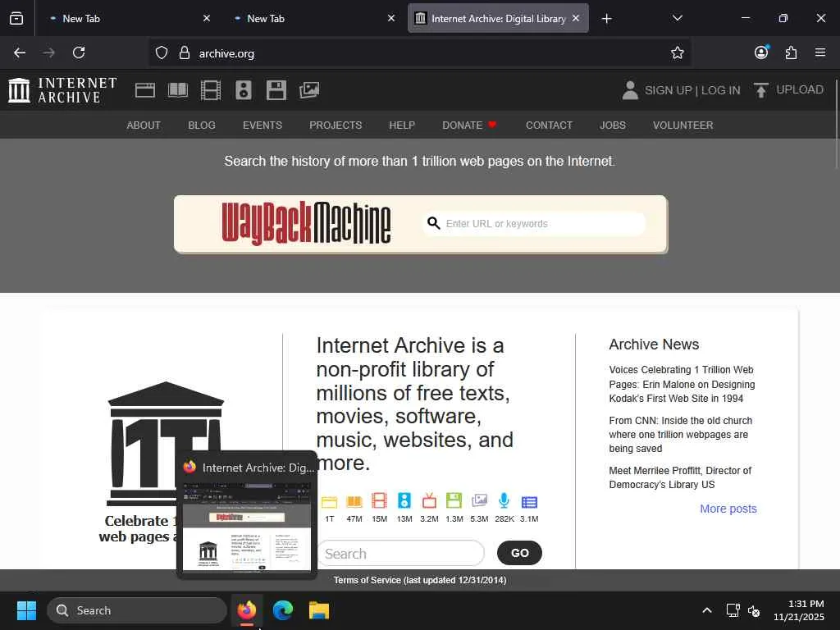Open the HELP menu item
The height and width of the screenshot is (630, 840).
402,126
